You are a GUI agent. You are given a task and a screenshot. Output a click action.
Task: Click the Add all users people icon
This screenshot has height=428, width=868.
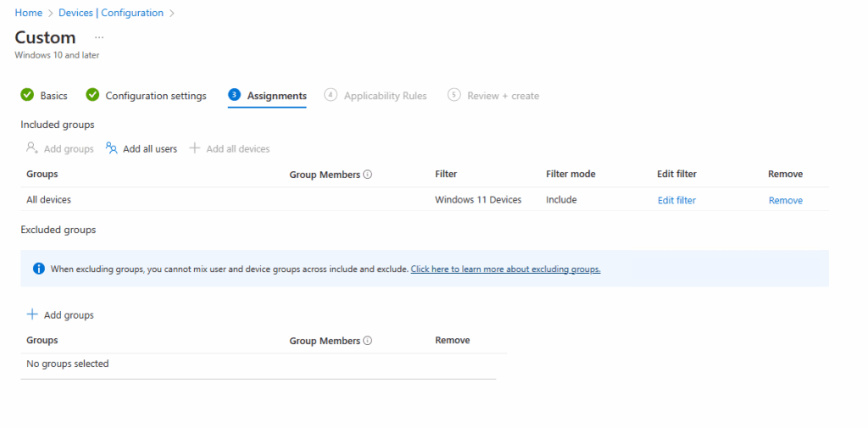(111, 148)
